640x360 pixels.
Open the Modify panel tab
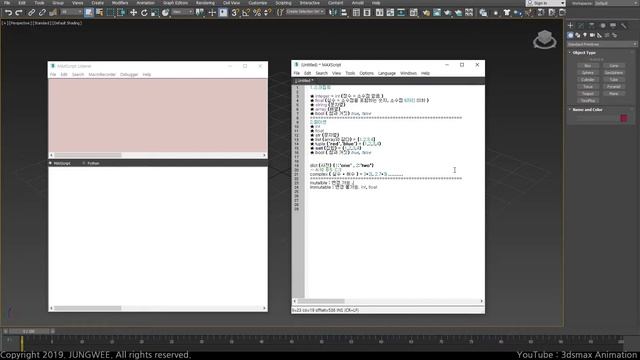click(581, 26)
